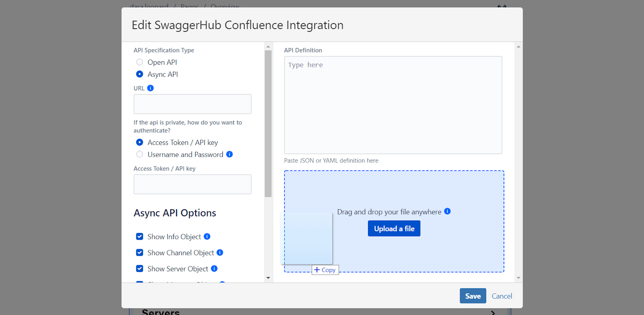Toggle Show Channel Object checkbox
Screen dimensions: 644x315
tap(139, 253)
